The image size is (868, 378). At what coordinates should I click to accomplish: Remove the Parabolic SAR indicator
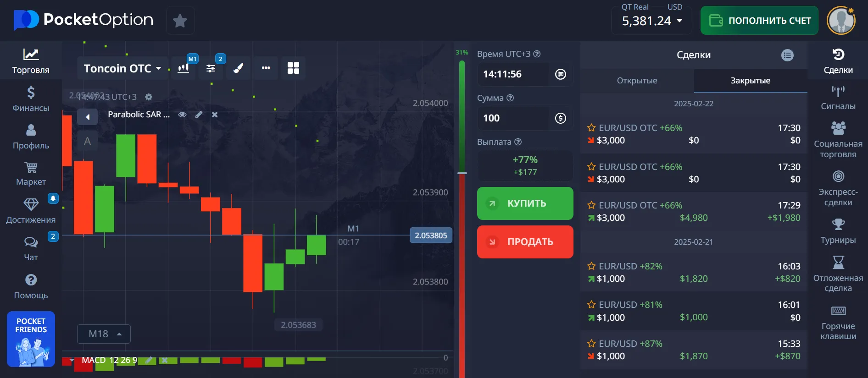(x=215, y=115)
